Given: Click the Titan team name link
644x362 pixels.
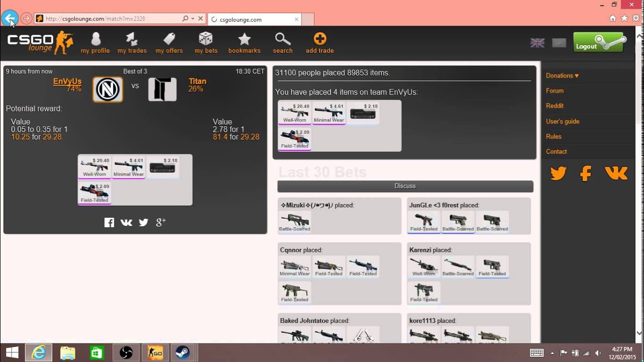Looking at the screenshot, I should coord(197,81).
